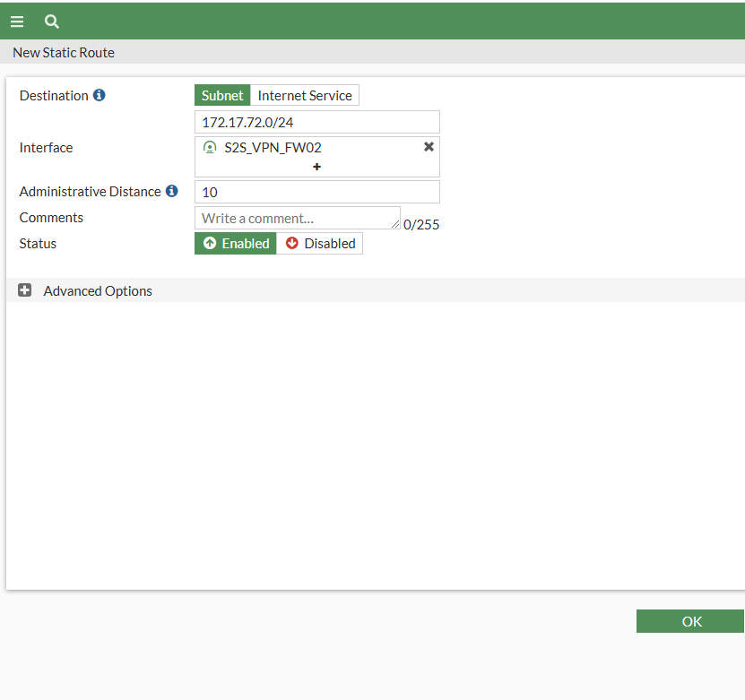Image resolution: width=745 pixels, height=700 pixels.
Task: Open the hamburger navigation menu
Action: tap(17, 22)
